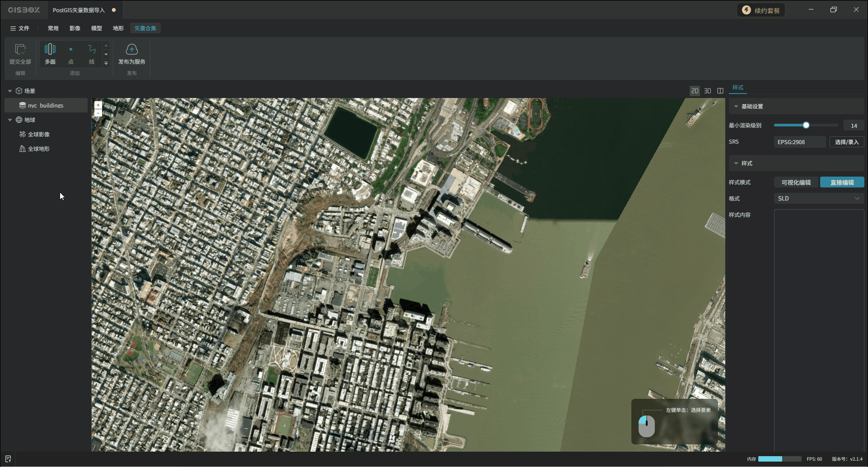Select the nyc_buildings layer in tree
This screenshot has height=467, width=868.
[x=46, y=105]
